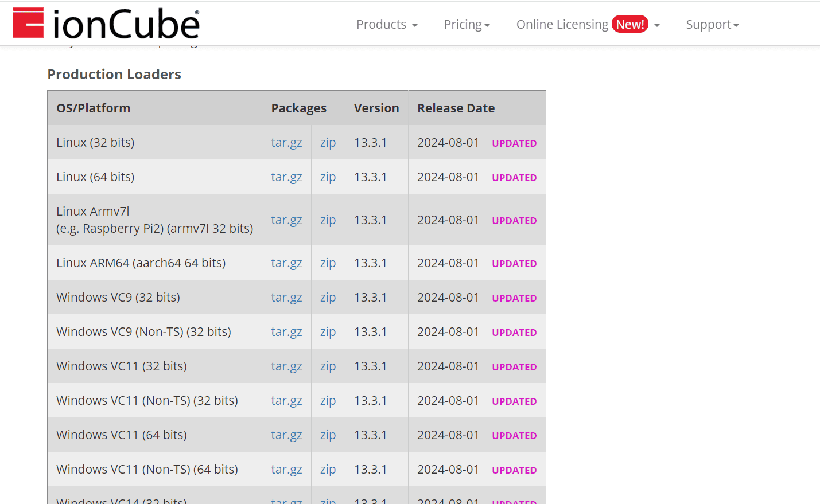This screenshot has height=504, width=820.
Task: Download tar.gz for Linux ARM64
Action: (x=286, y=263)
